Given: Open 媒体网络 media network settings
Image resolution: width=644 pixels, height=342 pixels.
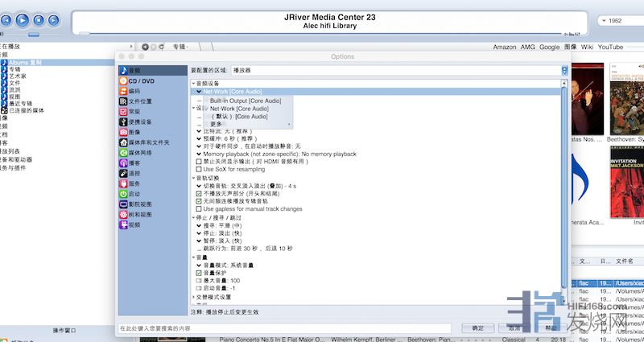Looking at the screenshot, I should click(x=139, y=153).
